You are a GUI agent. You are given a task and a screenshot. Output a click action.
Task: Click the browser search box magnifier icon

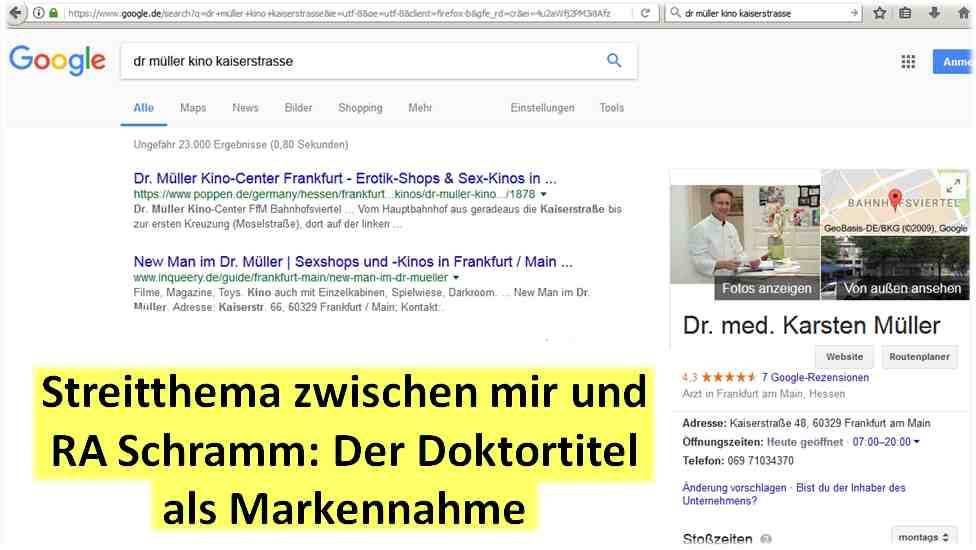click(675, 12)
